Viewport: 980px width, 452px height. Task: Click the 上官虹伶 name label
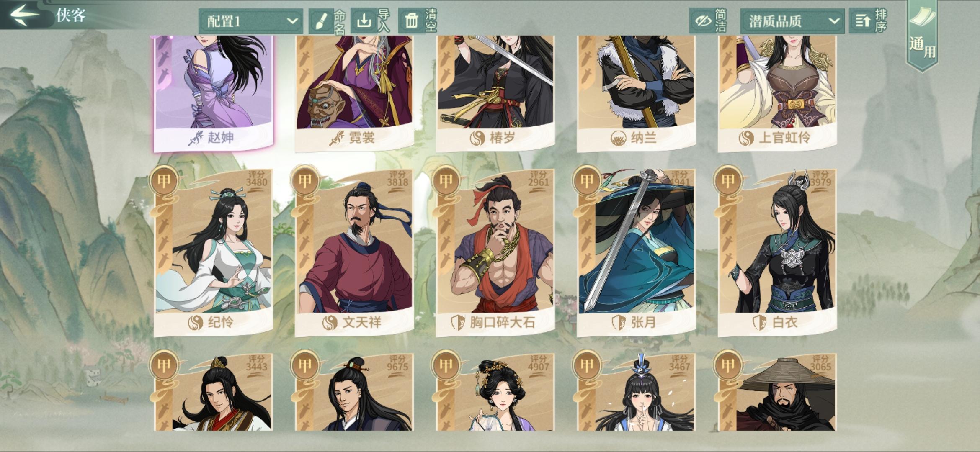784,137
